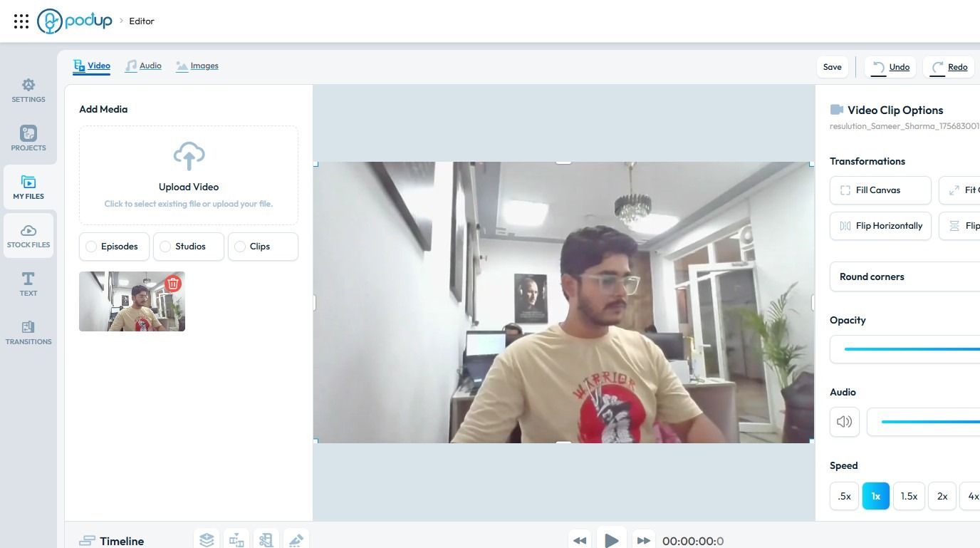
Task: Switch to the Video tab
Action: tap(92, 66)
